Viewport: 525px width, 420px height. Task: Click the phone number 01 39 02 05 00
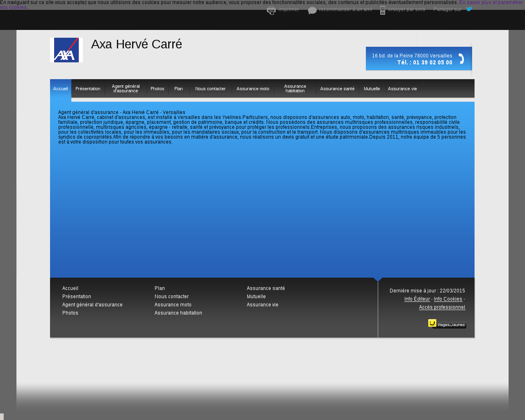coord(433,62)
